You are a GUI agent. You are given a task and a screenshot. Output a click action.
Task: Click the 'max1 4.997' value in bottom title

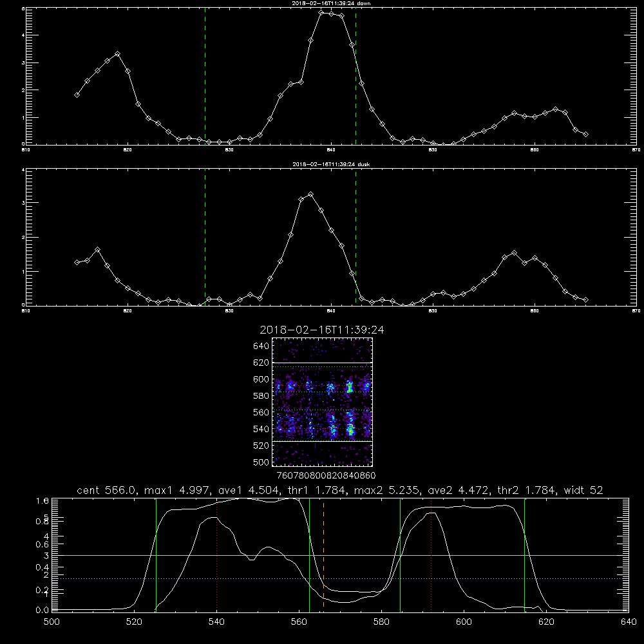click(x=176, y=490)
